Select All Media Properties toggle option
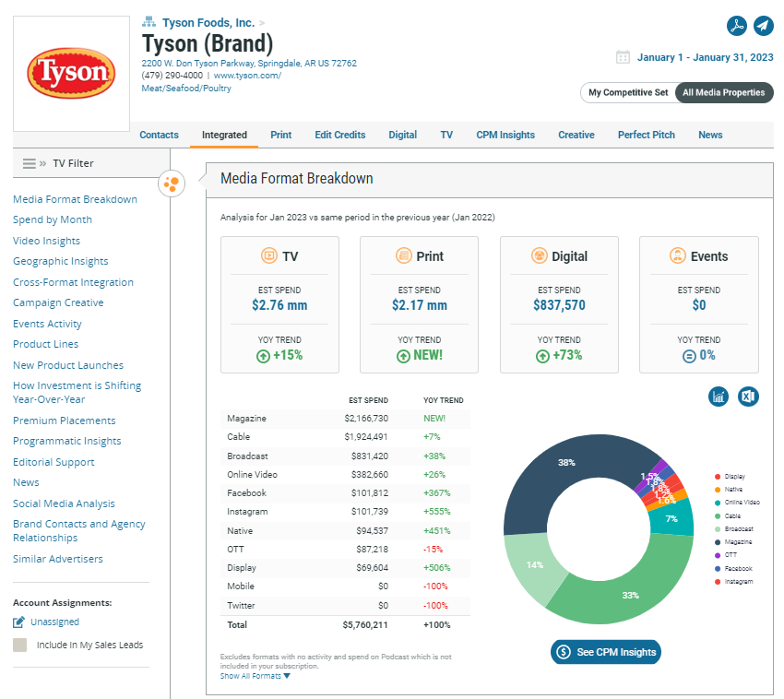 pos(723,92)
